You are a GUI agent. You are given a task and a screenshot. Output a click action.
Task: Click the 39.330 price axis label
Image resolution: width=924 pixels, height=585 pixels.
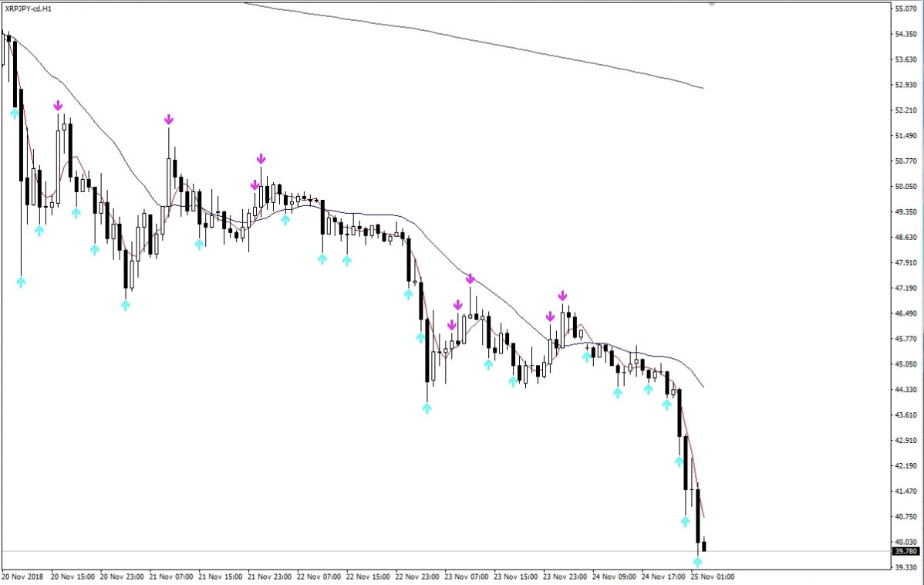[x=906, y=567]
